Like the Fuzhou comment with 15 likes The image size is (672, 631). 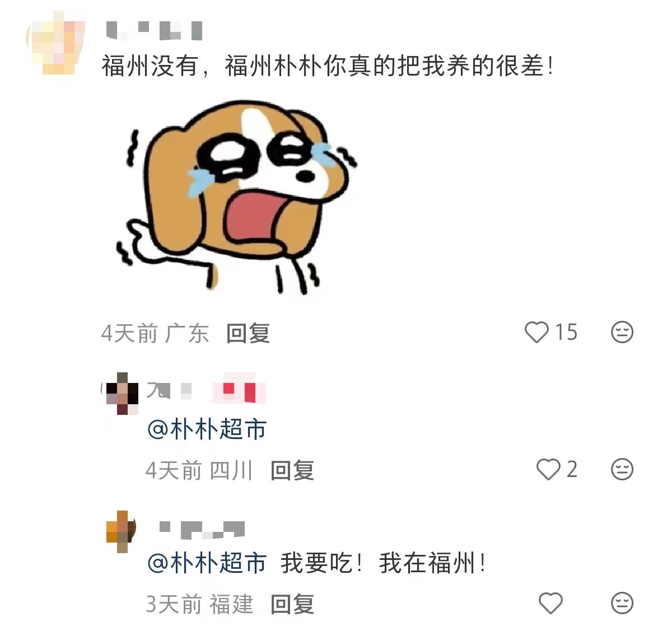coord(536,332)
